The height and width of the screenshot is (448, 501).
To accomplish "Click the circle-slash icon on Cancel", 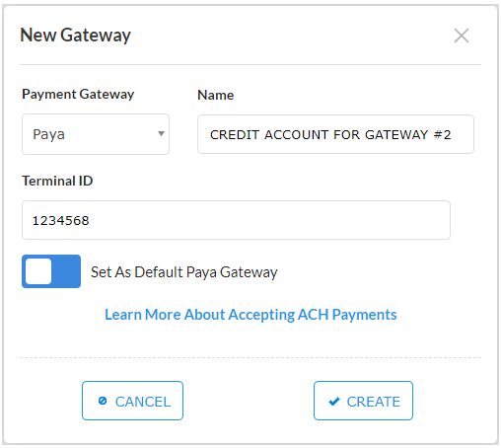I will [103, 401].
